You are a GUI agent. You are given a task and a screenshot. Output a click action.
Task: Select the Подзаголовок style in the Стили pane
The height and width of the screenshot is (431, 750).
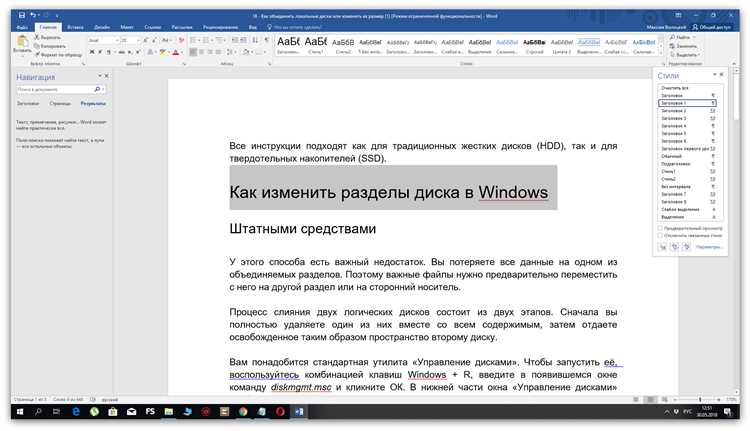(x=687, y=164)
